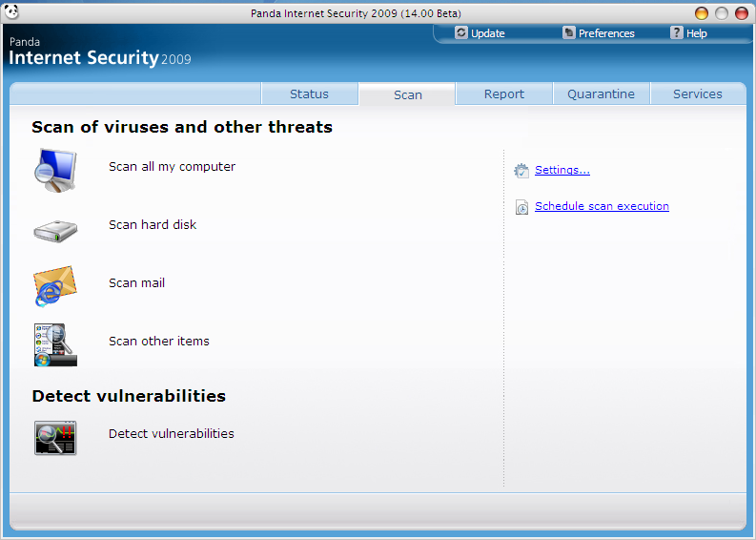Switch to the Status tab
The height and width of the screenshot is (540, 756).
309,94
